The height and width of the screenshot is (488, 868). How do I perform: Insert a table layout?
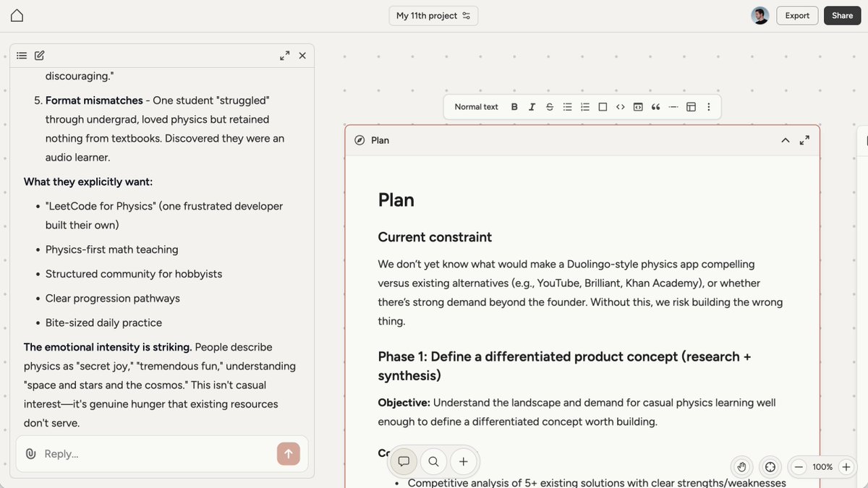(691, 107)
